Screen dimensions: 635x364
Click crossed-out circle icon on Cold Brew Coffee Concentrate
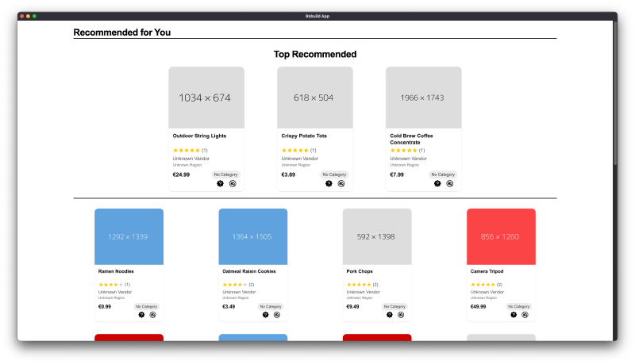click(x=450, y=184)
